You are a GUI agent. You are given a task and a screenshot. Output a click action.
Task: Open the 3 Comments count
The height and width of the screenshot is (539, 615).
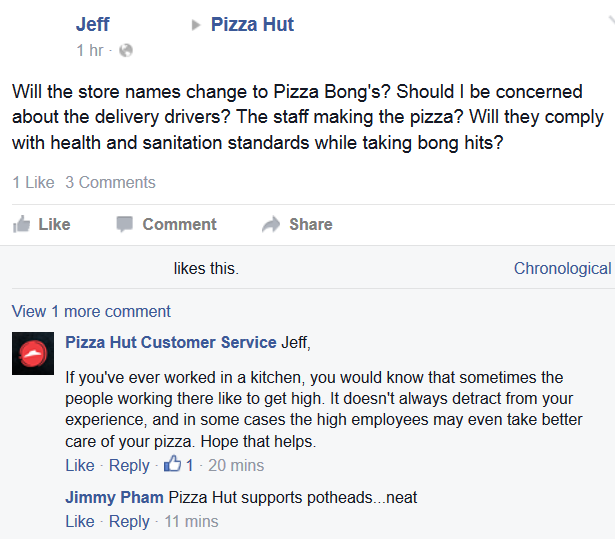point(110,182)
